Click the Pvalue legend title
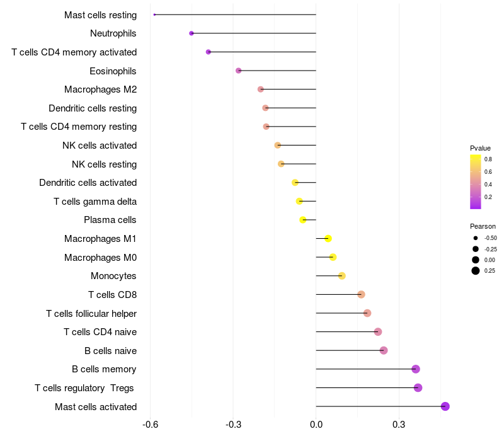Image resolution: width=504 pixels, height=441 pixels. [x=480, y=148]
